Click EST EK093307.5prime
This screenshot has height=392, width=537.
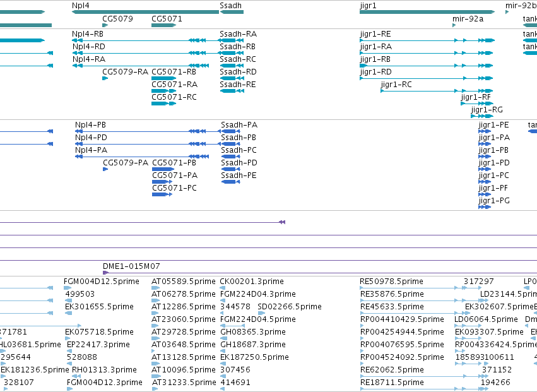(489, 333)
